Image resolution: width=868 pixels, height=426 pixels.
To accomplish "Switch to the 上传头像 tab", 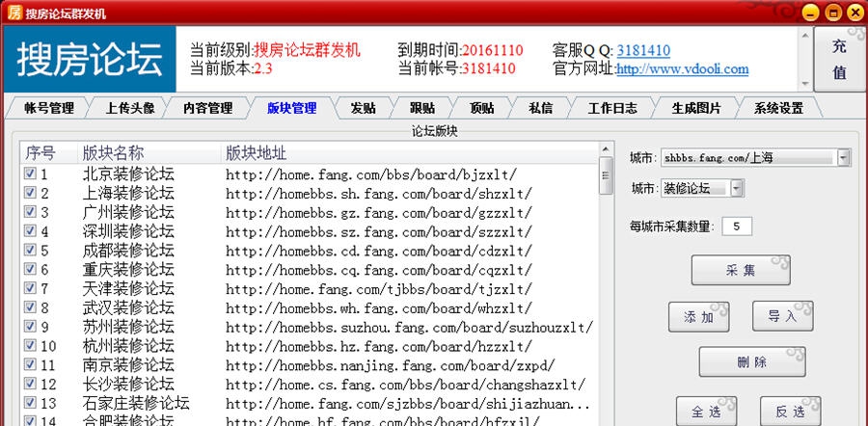I will [x=130, y=108].
